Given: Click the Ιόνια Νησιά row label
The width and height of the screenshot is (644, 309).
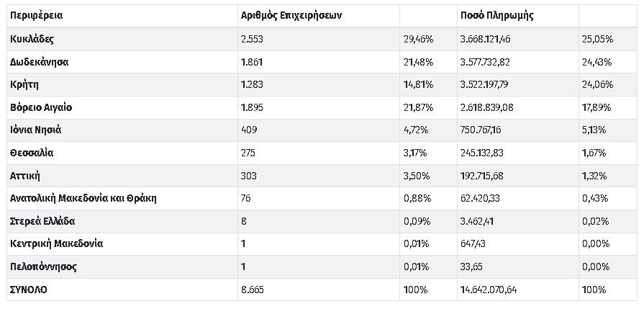Looking at the screenshot, I should 36,130.
